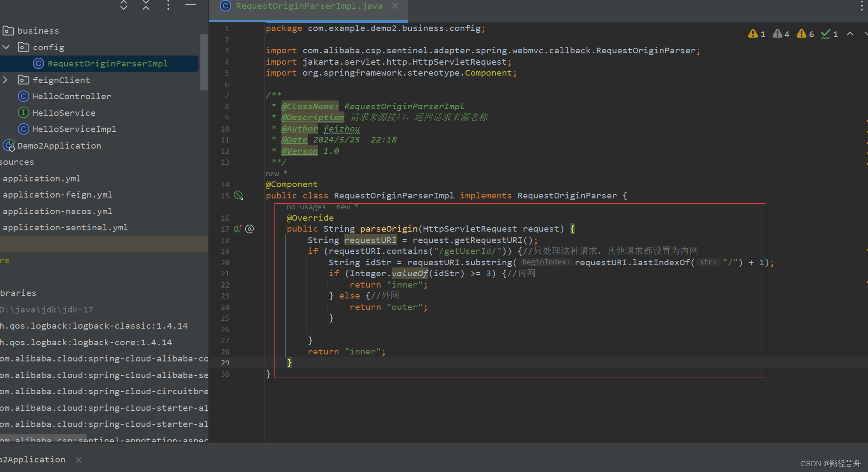Viewport: 868px width, 472px height.
Task: Open application-sentinel.yml file
Action: tap(66, 228)
